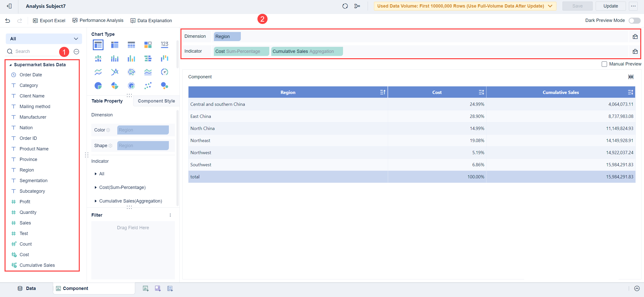Select the grouped table chart type
The image size is (644, 297).
click(x=98, y=45)
